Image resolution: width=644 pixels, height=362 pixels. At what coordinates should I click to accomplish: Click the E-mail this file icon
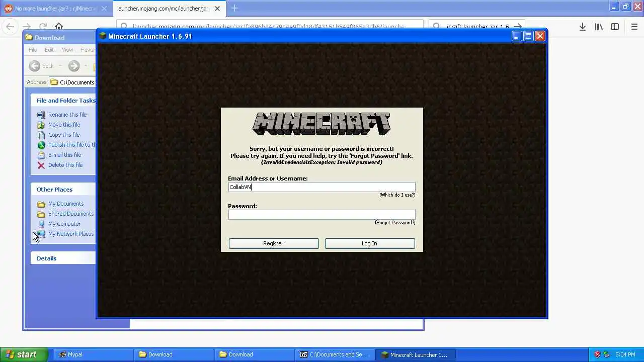41,155
